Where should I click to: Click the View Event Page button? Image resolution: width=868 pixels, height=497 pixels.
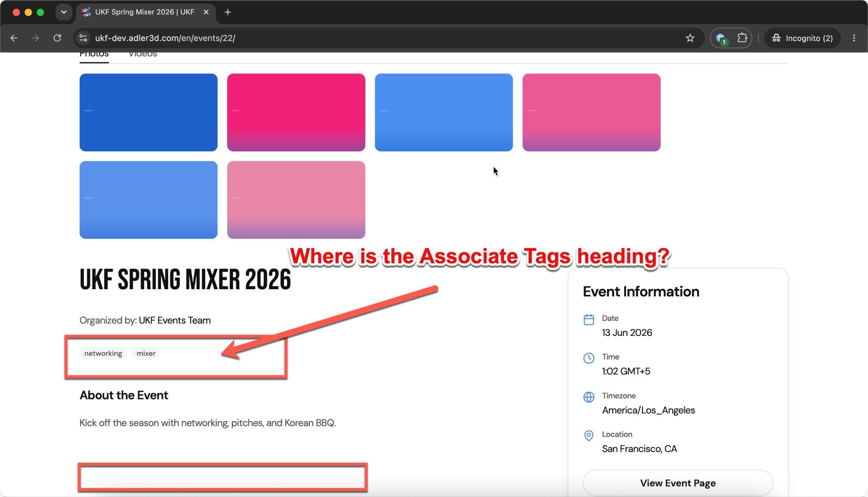678,483
